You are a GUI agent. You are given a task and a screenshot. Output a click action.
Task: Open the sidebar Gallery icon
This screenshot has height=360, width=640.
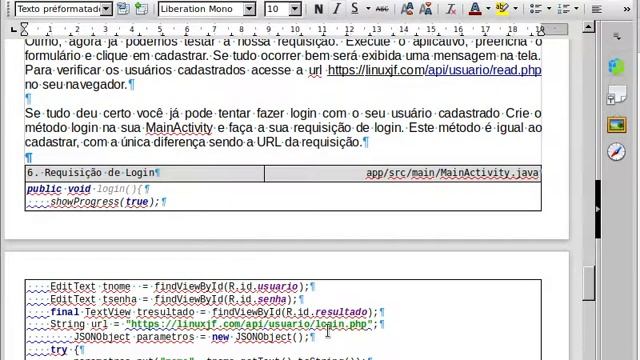[x=616, y=125]
